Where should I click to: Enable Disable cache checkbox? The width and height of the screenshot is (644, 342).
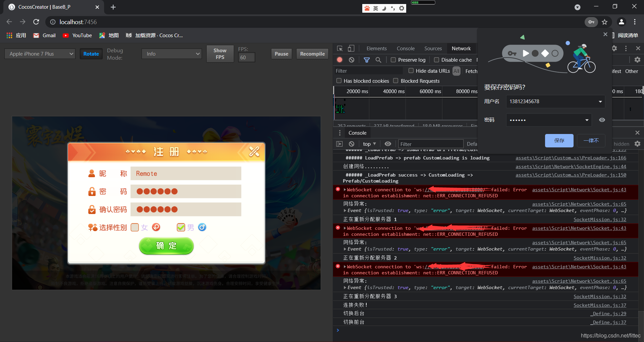(x=436, y=60)
